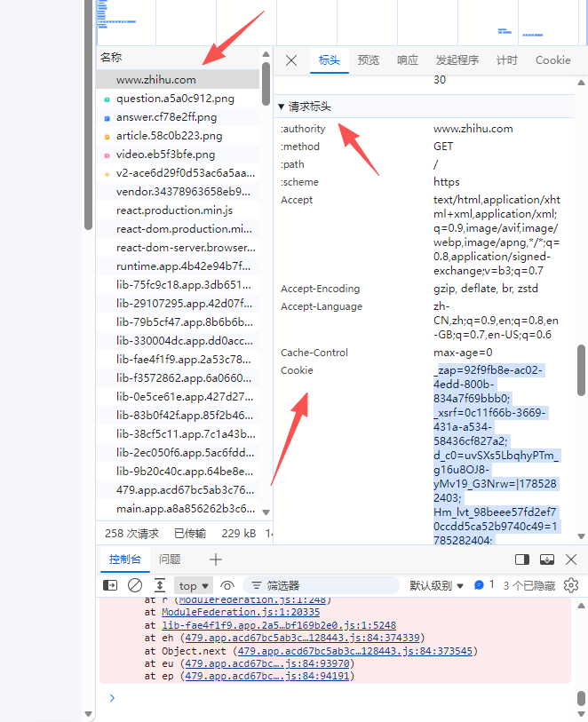588x722 pixels.
Task: Click the live expression eye icon
Action: point(227,586)
